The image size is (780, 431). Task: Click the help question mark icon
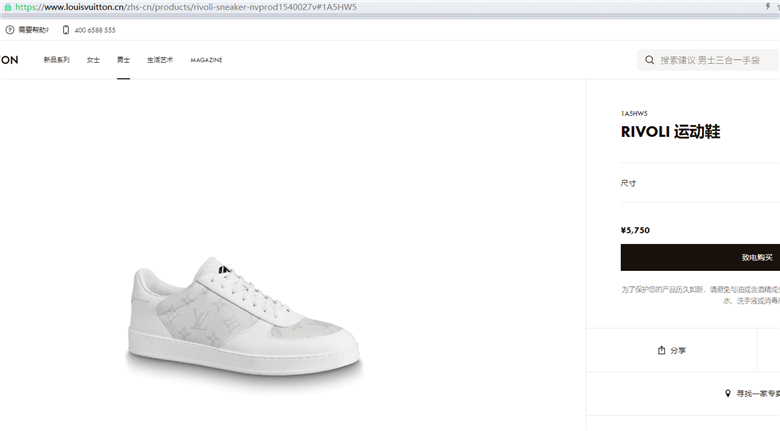tap(9, 30)
